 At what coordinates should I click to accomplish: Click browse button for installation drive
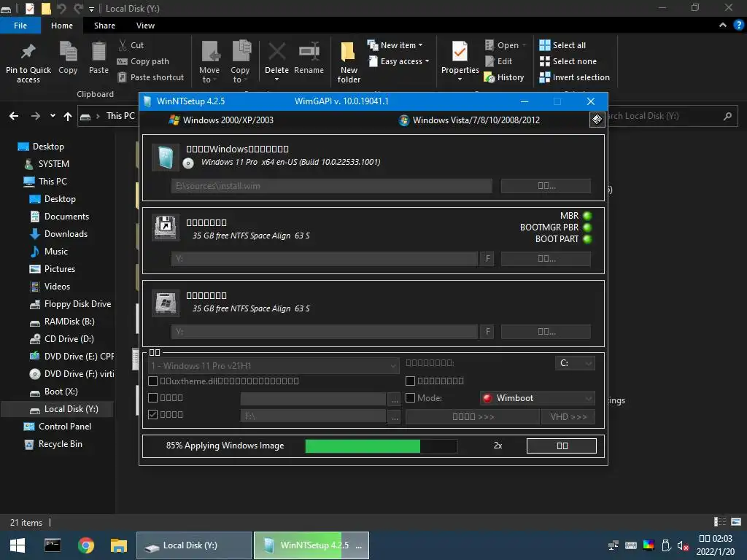point(546,332)
